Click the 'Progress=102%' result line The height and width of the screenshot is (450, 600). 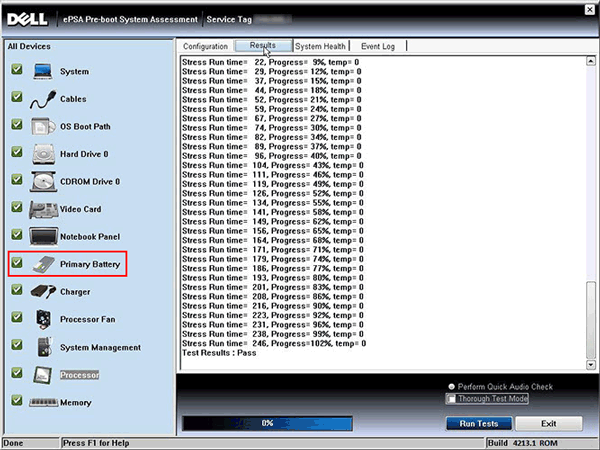click(274, 344)
